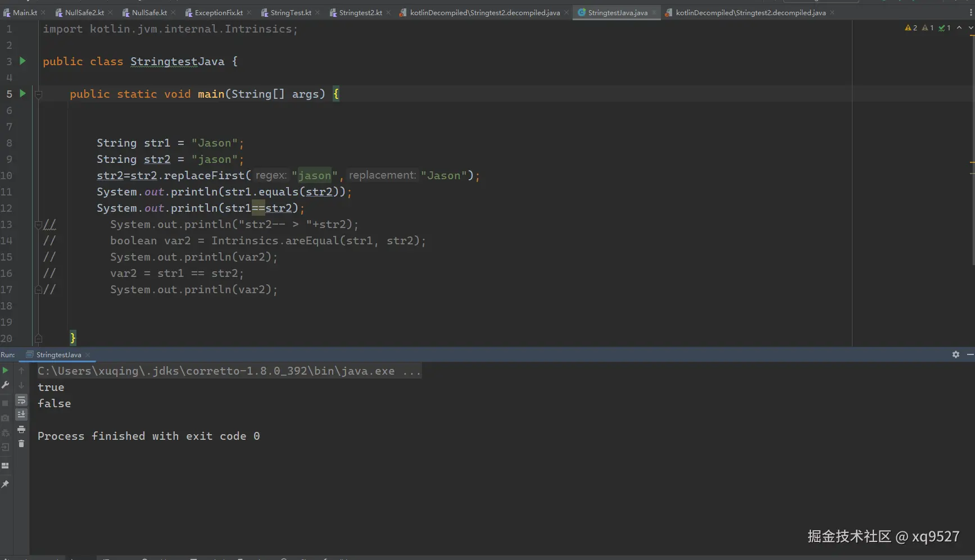
Task: Click the weak warnings count indicator
Action: tap(928, 28)
